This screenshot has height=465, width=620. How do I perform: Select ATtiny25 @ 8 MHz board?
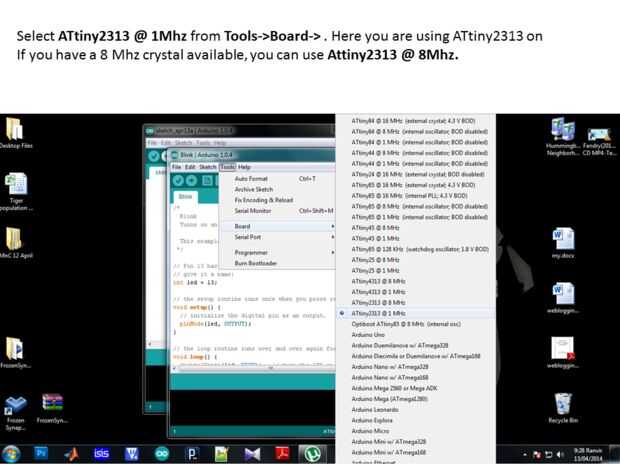point(415,260)
